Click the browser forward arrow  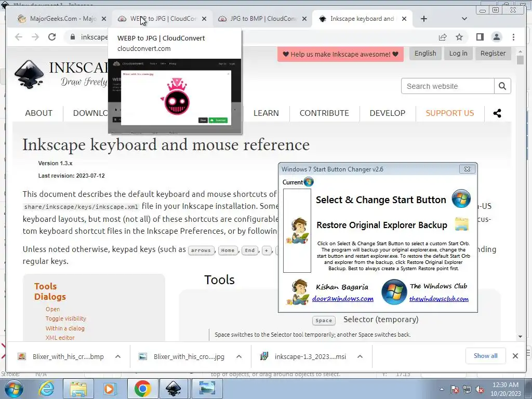tap(35, 37)
